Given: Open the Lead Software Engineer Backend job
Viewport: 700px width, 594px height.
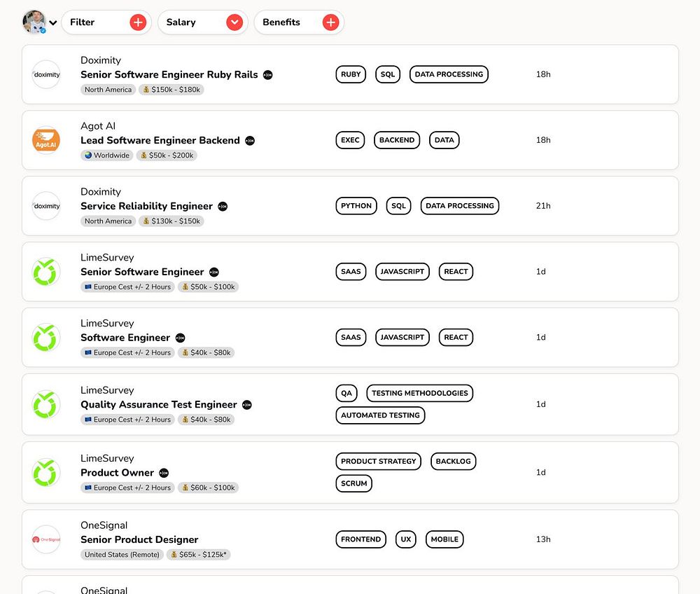Looking at the screenshot, I should [x=160, y=140].
